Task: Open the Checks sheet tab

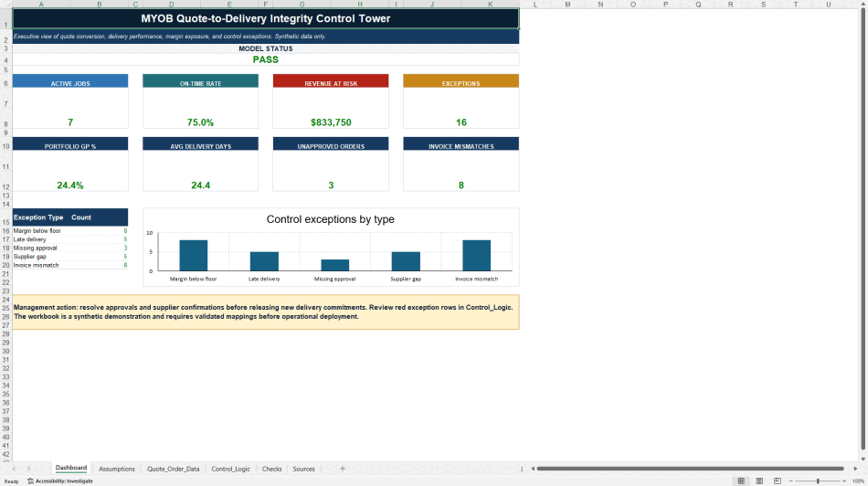Action: (271, 469)
